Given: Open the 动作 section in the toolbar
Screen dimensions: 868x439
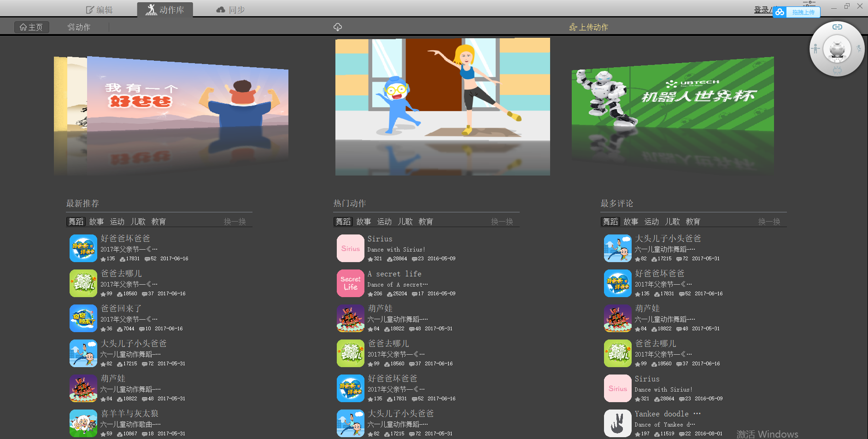Looking at the screenshot, I should tap(79, 27).
